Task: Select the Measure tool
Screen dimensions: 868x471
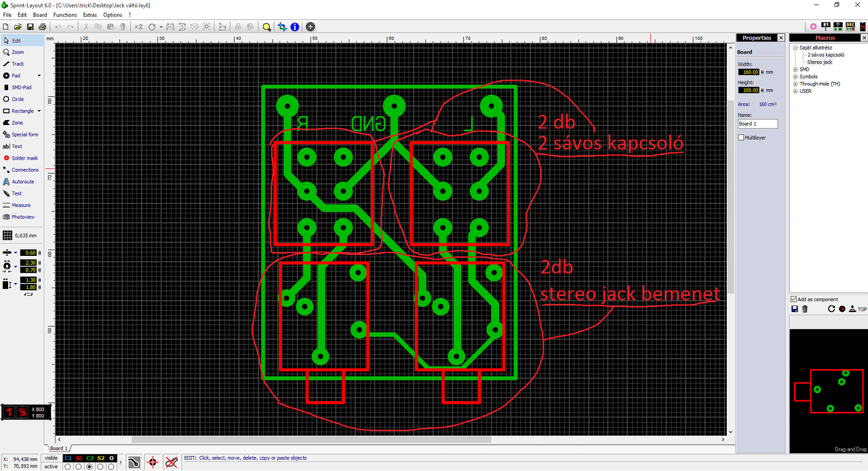Action: [x=20, y=205]
